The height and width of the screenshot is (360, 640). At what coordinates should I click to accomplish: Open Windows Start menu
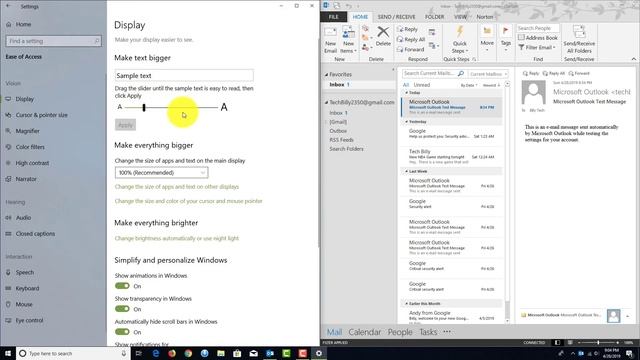click(x=8, y=353)
